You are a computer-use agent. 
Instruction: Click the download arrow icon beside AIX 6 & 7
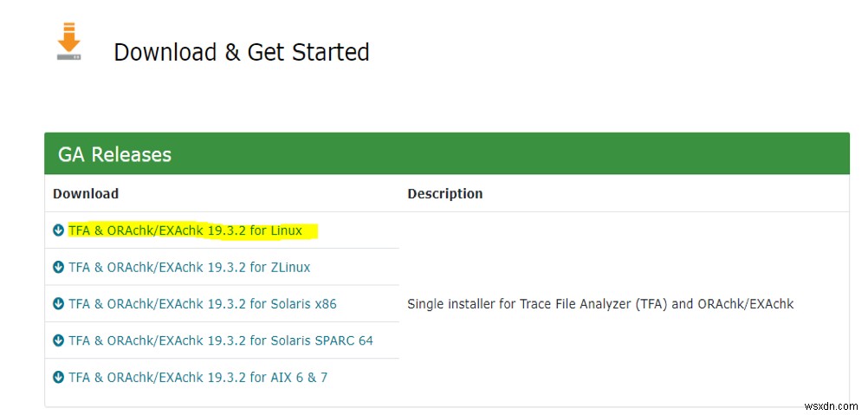[x=58, y=378]
